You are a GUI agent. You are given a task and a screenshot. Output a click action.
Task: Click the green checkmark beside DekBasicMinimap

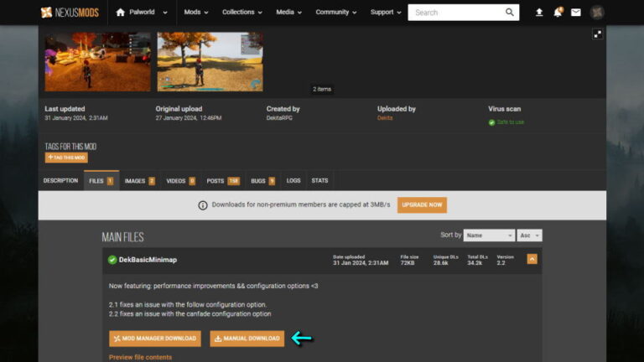pyautogui.click(x=112, y=260)
